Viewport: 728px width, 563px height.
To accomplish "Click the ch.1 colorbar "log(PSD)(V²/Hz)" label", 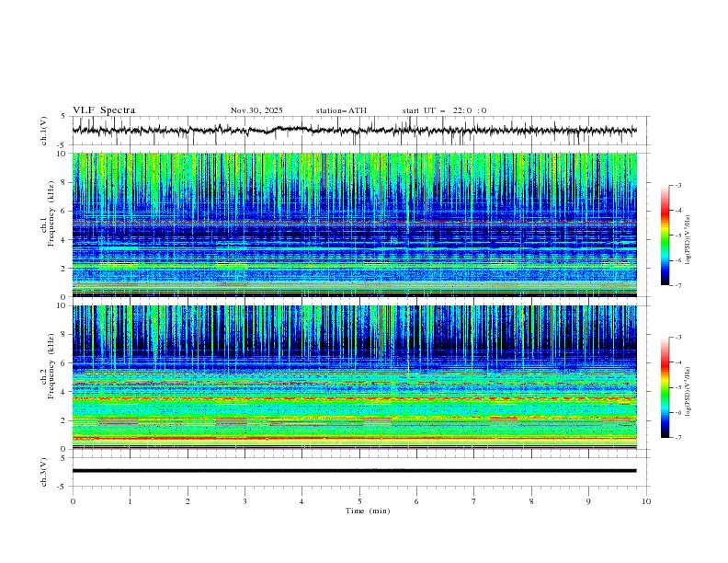I will [x=688, y=240].
